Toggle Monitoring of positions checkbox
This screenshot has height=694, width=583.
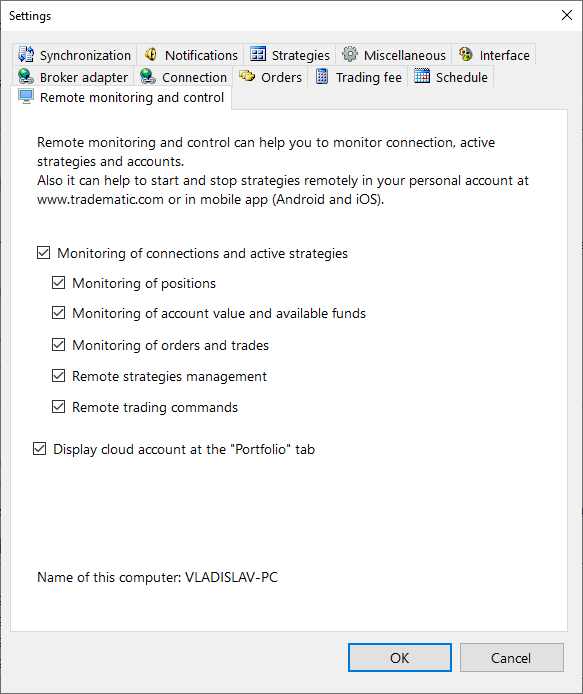click(x=58, y=283)
